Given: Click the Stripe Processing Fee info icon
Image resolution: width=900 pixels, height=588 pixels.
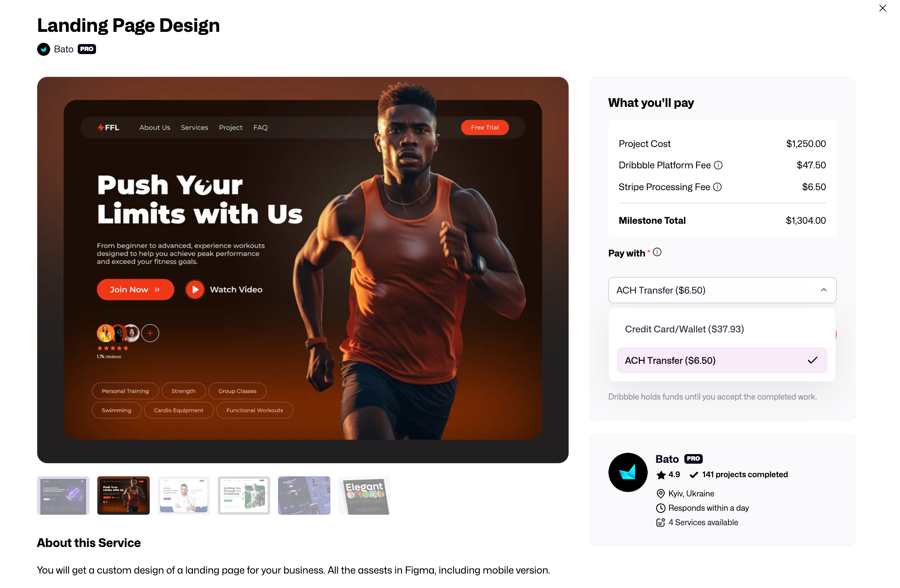Looking at the screenshot, I should coord(717,187).
